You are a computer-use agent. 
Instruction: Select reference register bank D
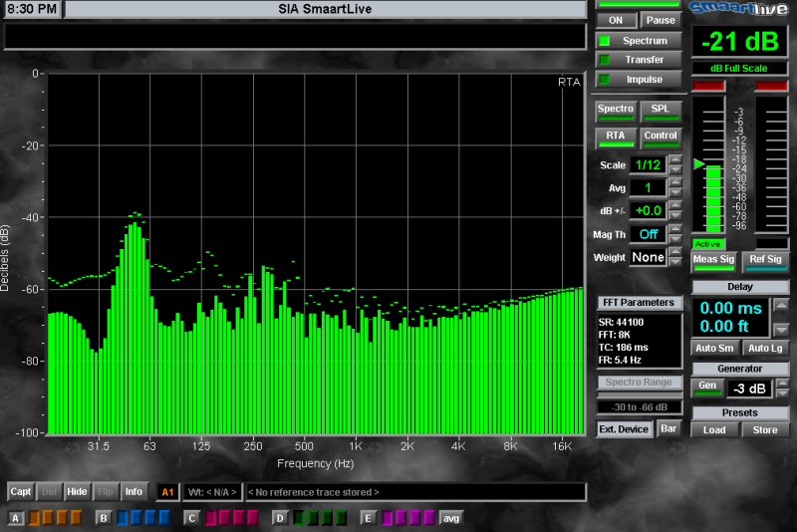pyautogui.click(x=280, y=518)
